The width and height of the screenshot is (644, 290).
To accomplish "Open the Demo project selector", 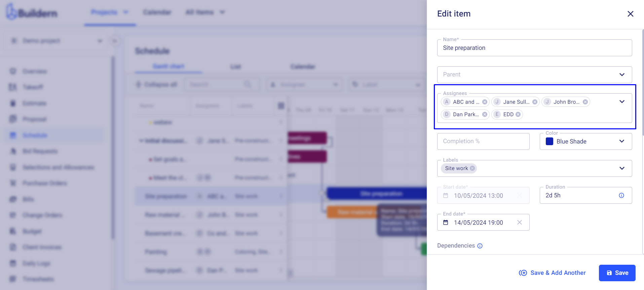I will click(x=56, y=41).
